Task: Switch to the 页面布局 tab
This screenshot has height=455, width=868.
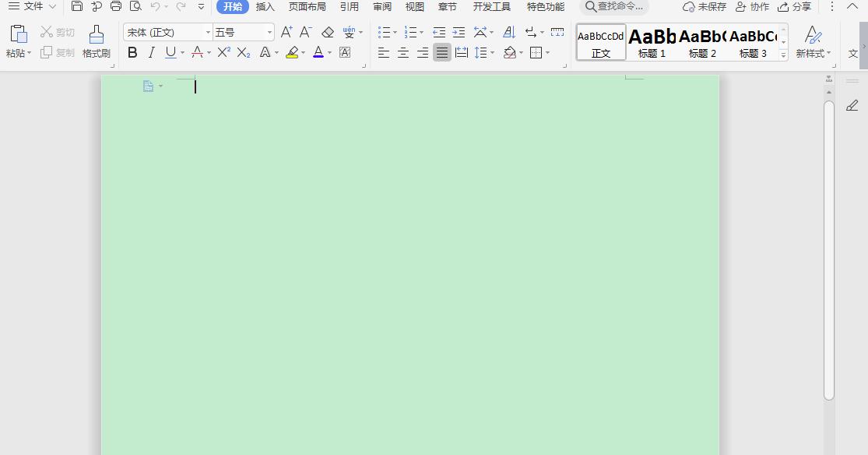Action: tap(307, 7)
